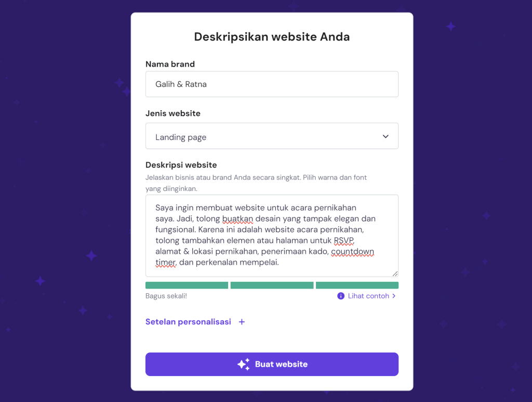Click the info icon beside Lihat contoh
Image resolution: width=532 pixels, height=402 pixels.
[x=341, y=296]
